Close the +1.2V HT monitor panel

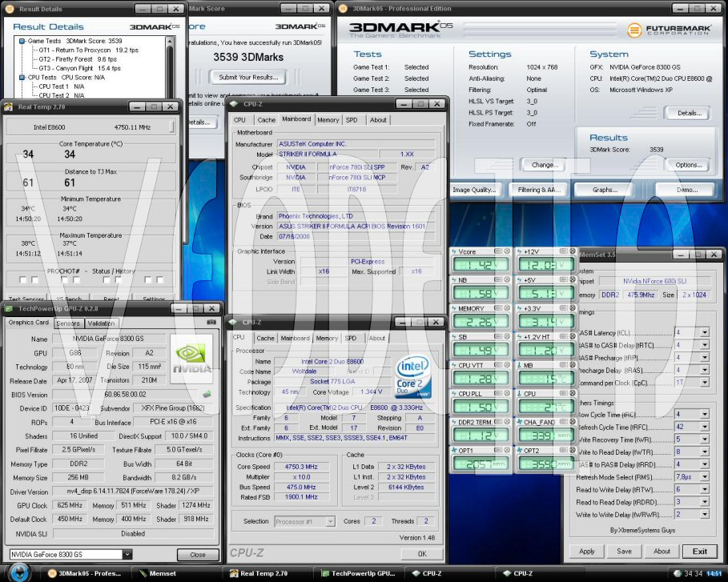tap(573, 336)
